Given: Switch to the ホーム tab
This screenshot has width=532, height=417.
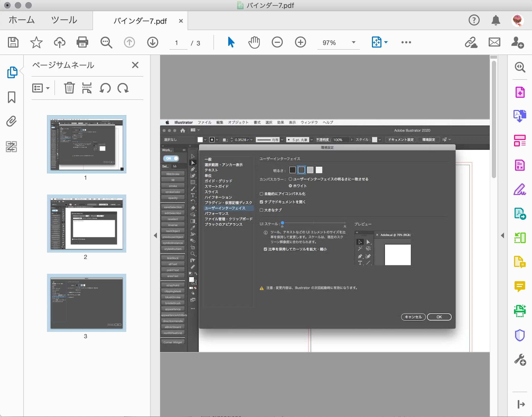Looking at the screenshot, I should click(22, 20).
